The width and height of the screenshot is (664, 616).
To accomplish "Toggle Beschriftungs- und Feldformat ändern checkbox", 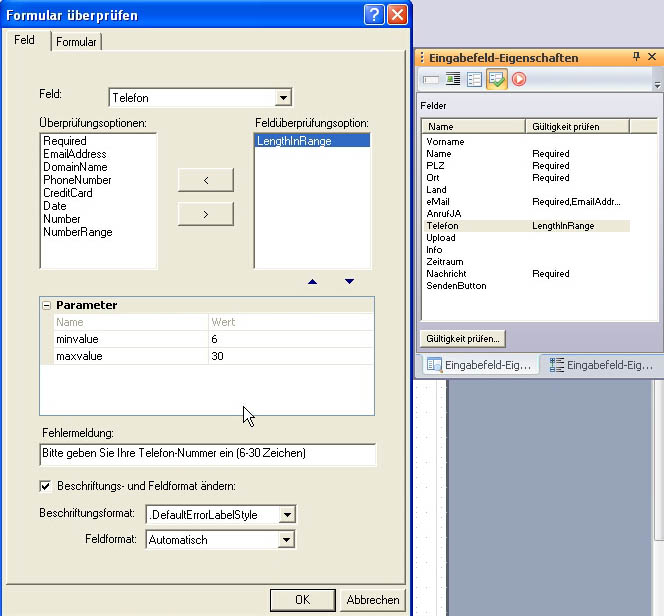I will point(45,486).
